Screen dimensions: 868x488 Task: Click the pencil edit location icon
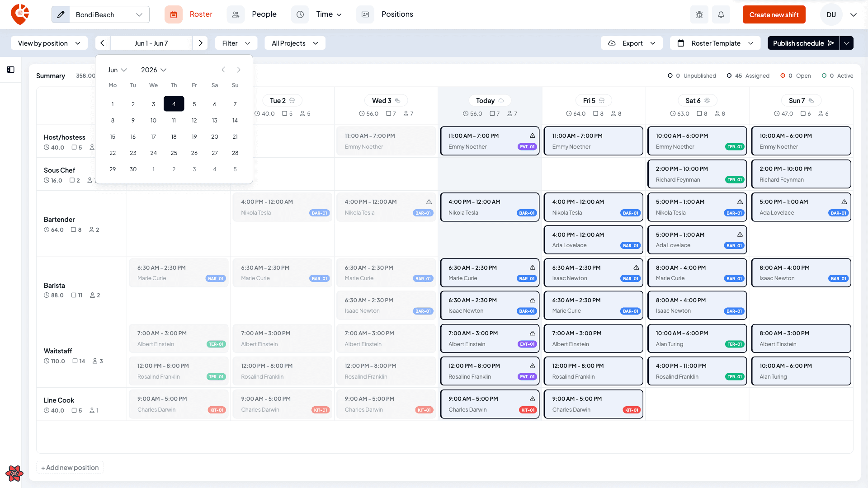(61, 14)
